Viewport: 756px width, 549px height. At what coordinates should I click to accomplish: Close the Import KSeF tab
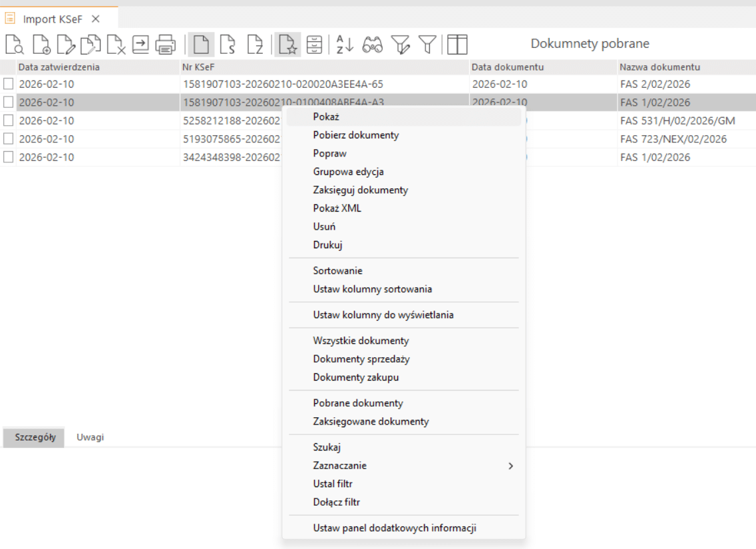[x=95, y=19]
